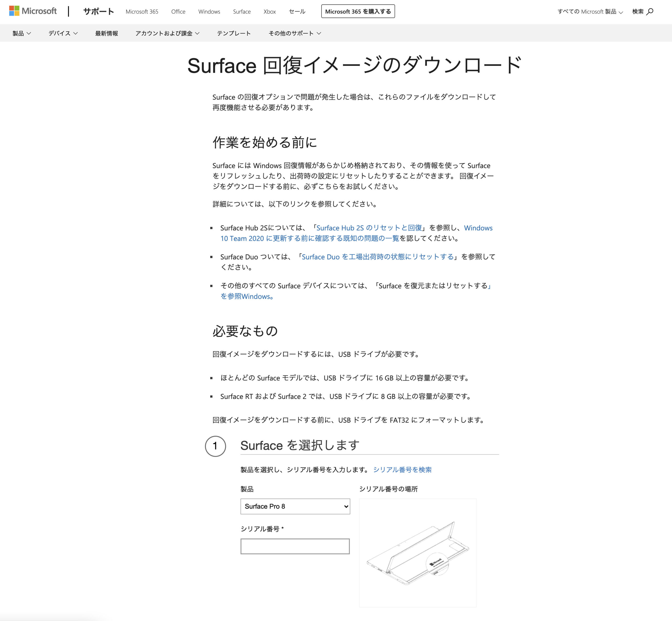
Task: Open シリアル番号を検索 link
Action: pyautogui.click(x=402, y=470)
